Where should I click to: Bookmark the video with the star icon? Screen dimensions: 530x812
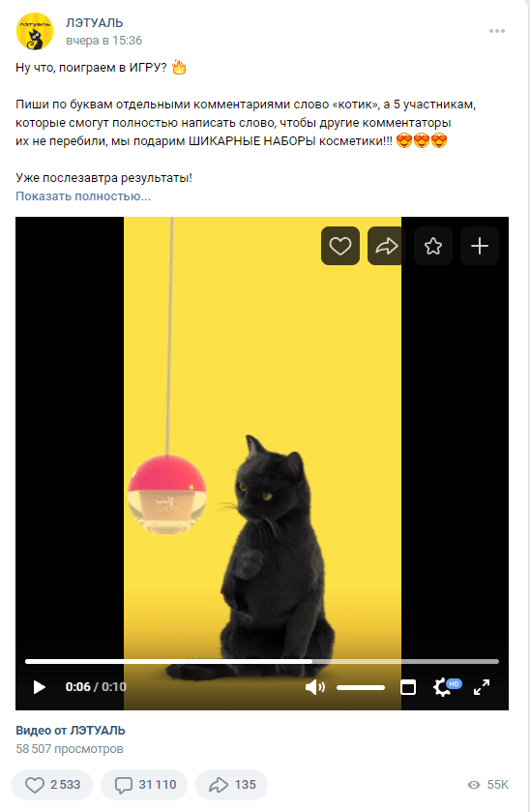433,246
